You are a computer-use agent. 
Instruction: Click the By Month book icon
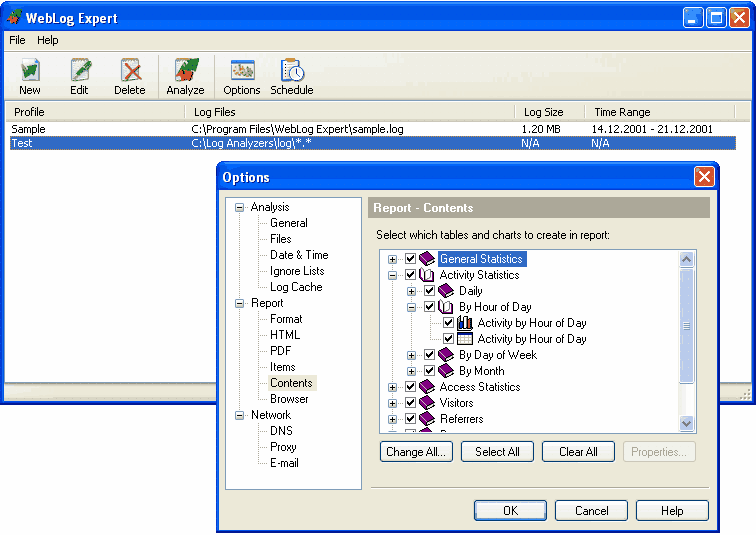click(x=446, y=371)
